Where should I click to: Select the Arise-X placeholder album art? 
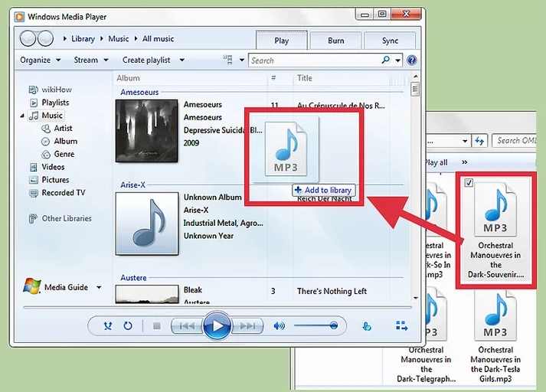(x=147, y=224)
